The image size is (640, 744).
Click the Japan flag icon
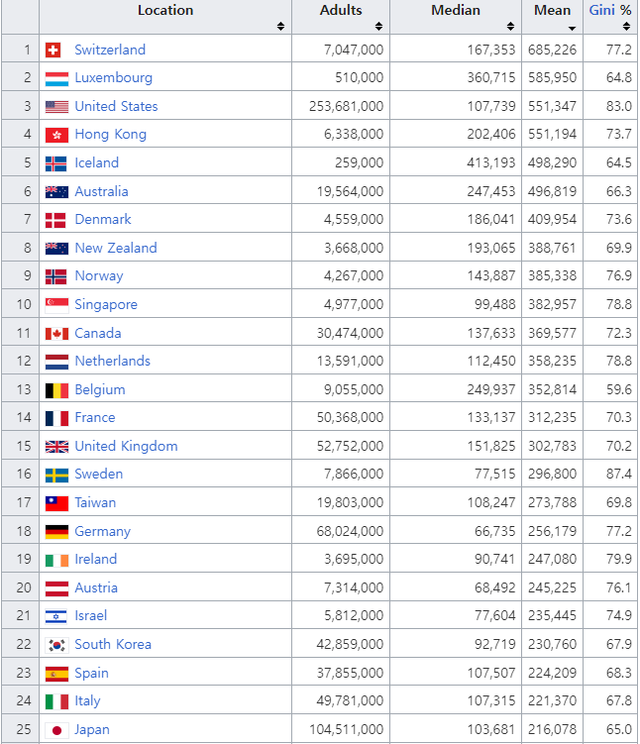(x=56, y=730)
